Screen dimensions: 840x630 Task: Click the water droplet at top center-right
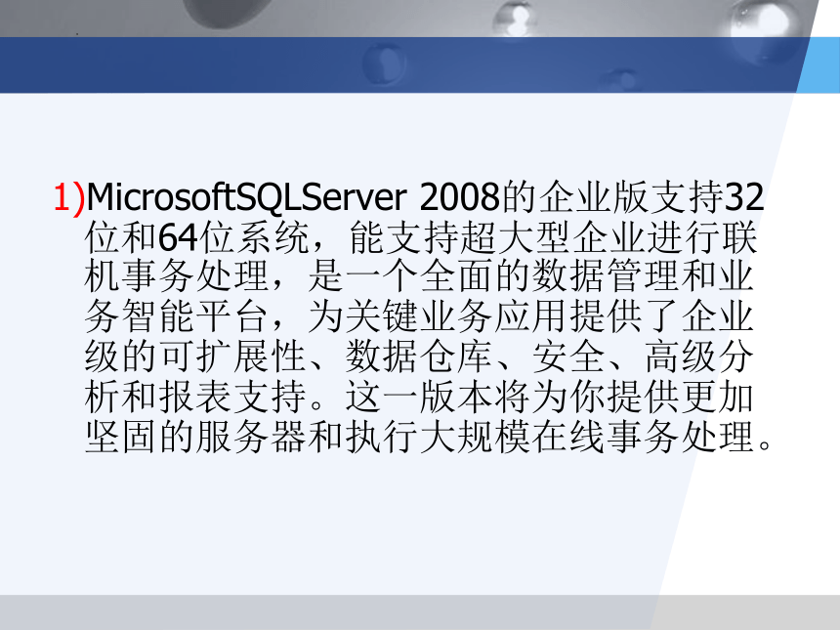pyautogui.click(x=515, y=20)
